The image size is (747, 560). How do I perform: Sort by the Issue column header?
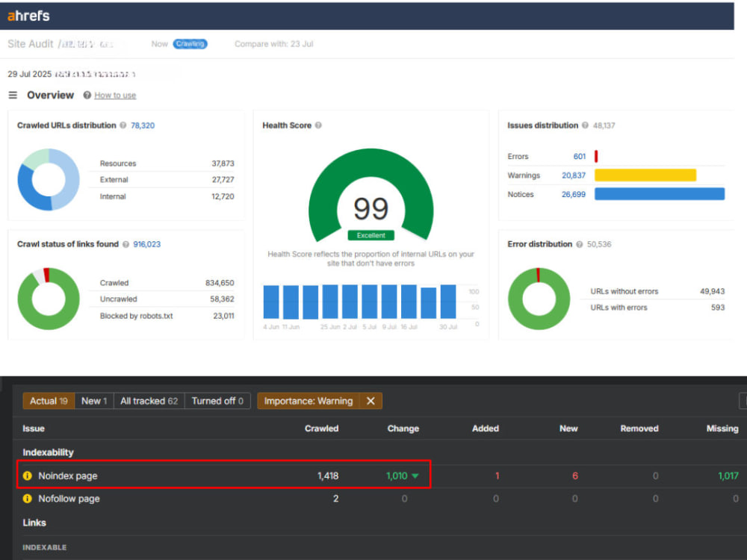[34, 428]
